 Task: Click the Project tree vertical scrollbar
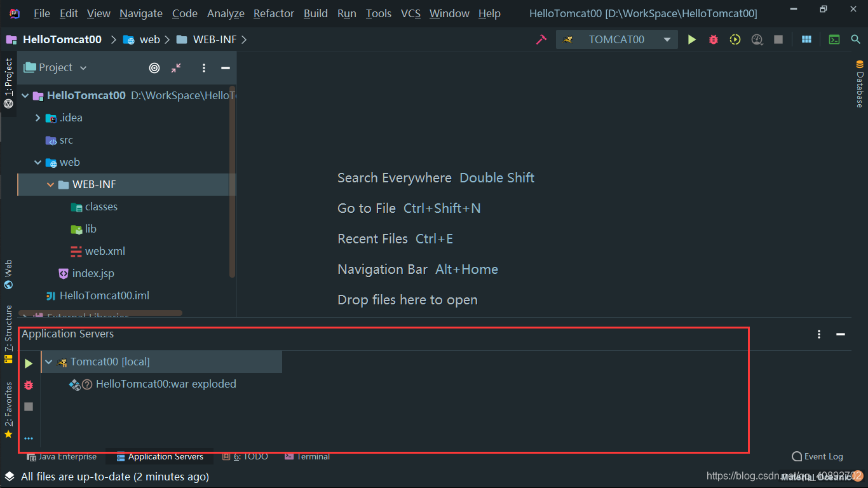[x=233, y=181]
